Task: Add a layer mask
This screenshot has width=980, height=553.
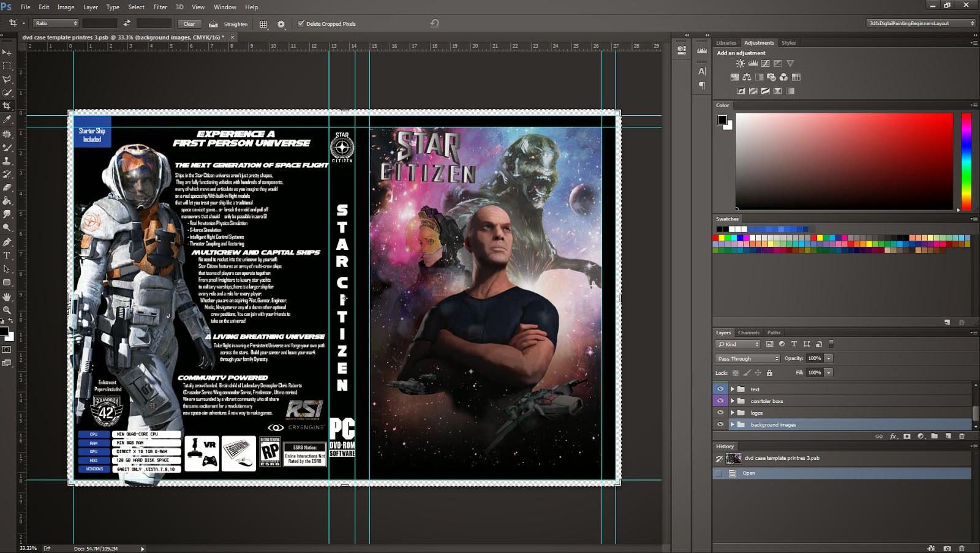Action: (x=907, y=437)
